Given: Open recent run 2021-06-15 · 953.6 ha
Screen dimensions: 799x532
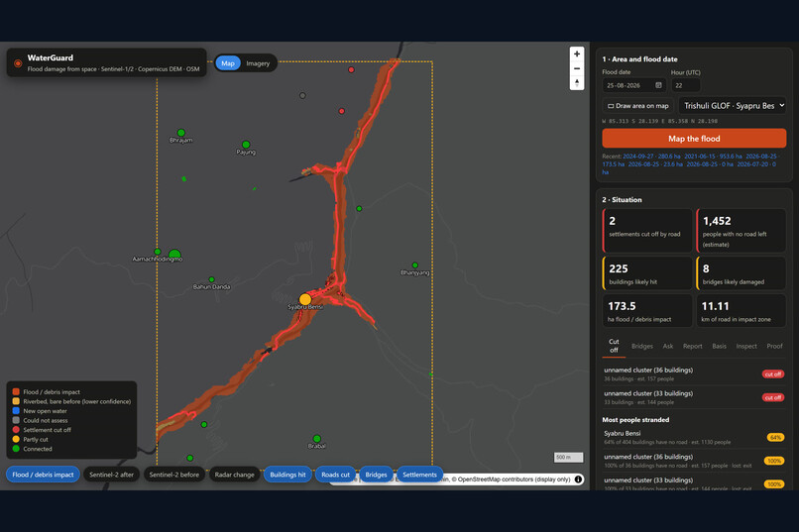Looking at the screenshot, I should tap(714, 157).
